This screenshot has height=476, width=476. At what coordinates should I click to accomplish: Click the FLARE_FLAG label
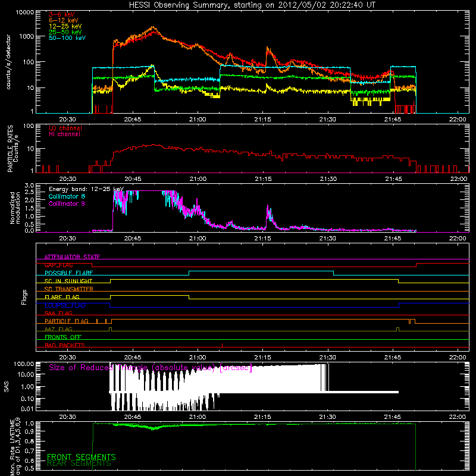(62, 297)
